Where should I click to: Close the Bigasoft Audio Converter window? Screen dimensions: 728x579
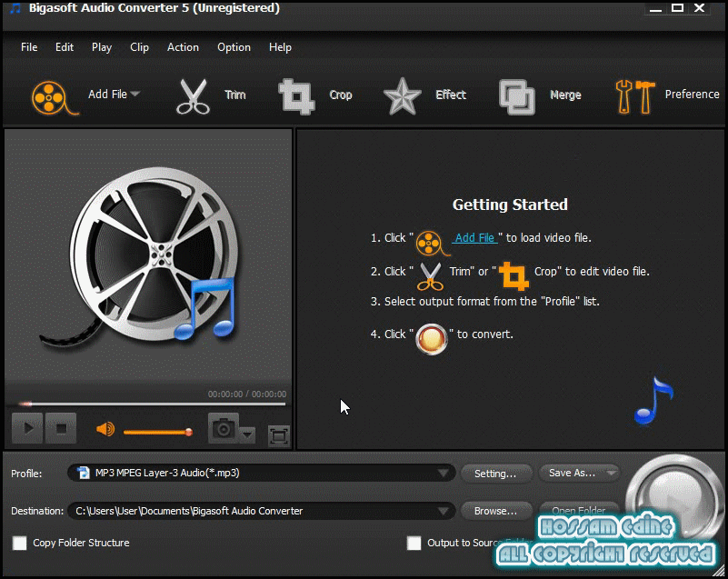tap(700, 8)
